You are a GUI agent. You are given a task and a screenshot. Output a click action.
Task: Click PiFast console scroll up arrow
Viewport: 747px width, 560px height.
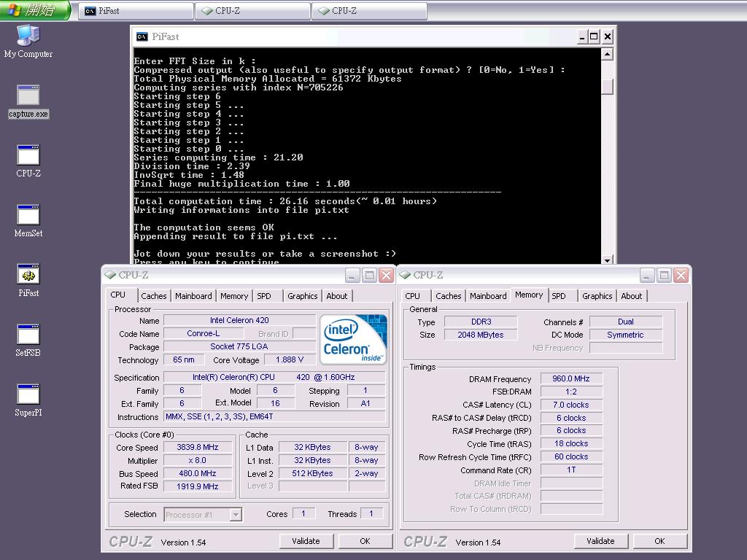607,54
